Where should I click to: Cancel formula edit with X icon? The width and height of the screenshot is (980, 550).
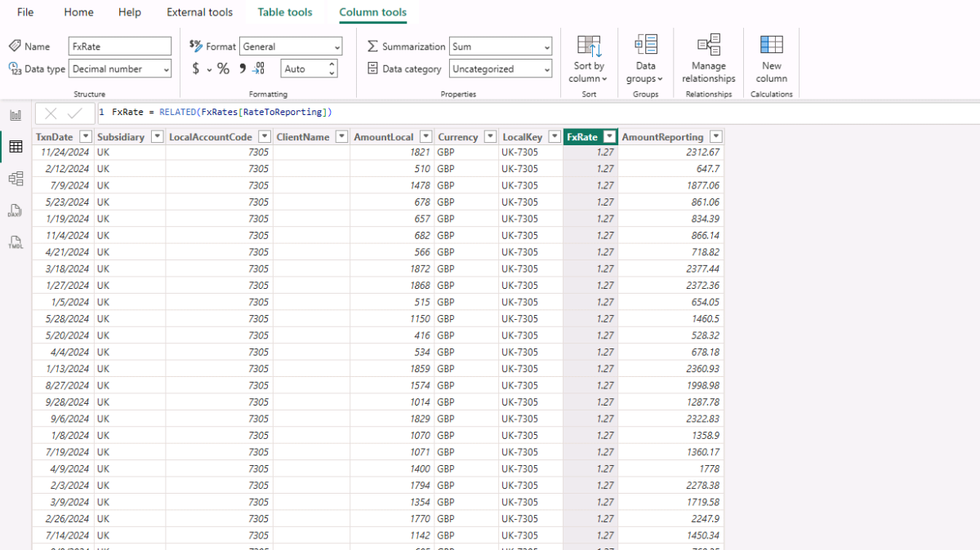pos(51,113)
